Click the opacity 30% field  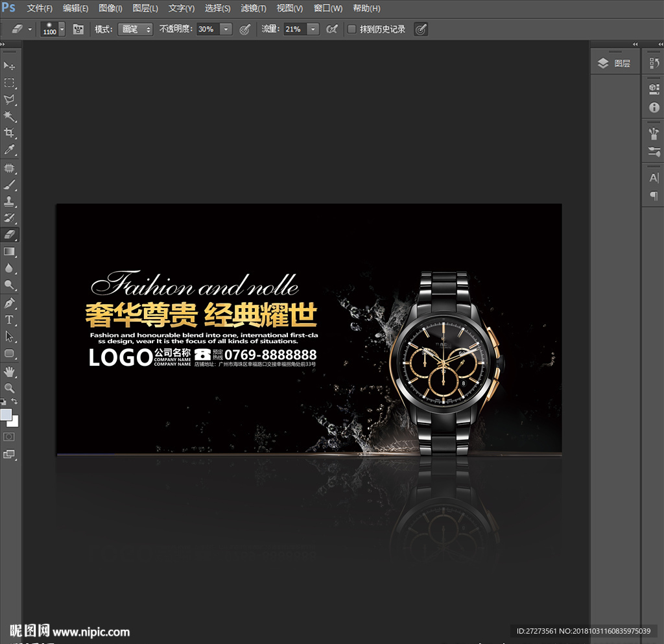click(208, 29)
